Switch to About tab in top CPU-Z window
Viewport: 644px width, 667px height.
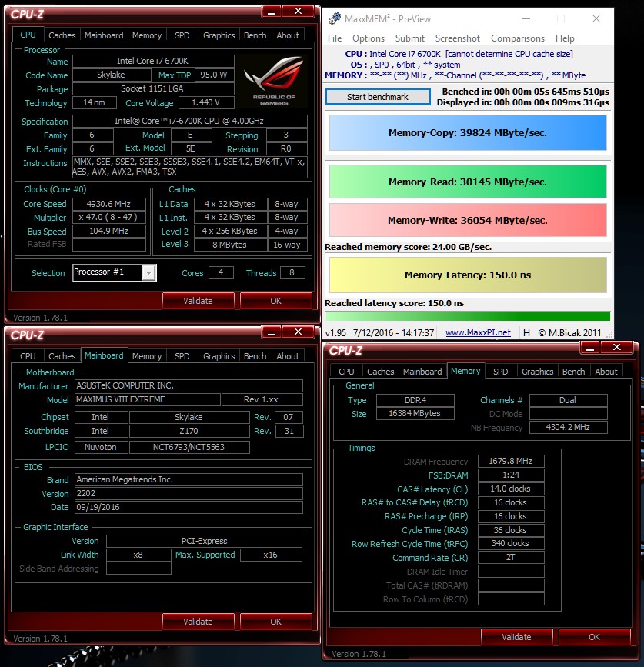coord(288,35)
